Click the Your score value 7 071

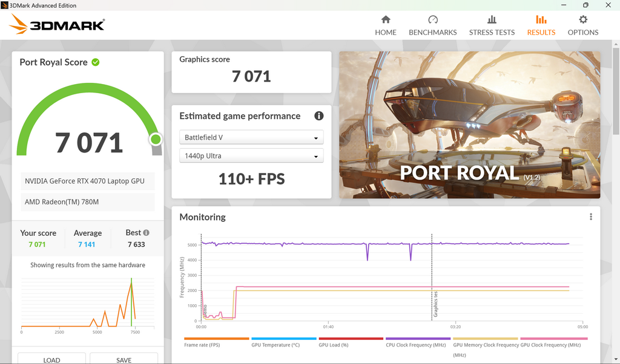37,244
